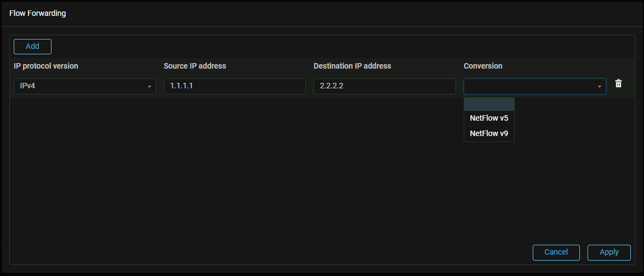Click the IPv4 value text in protocol selector

28,86
